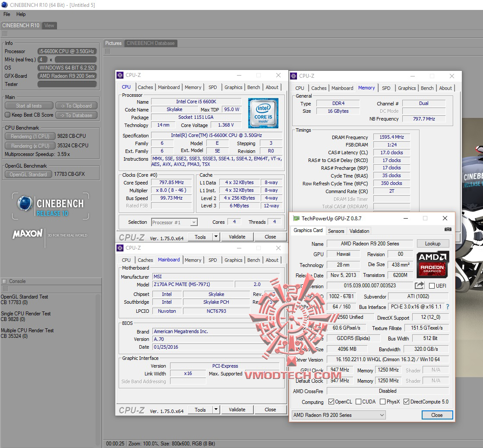Click the AMD Radeon Graphics logo
Viewport: 483px width, 448px height.
coord(432,264)
